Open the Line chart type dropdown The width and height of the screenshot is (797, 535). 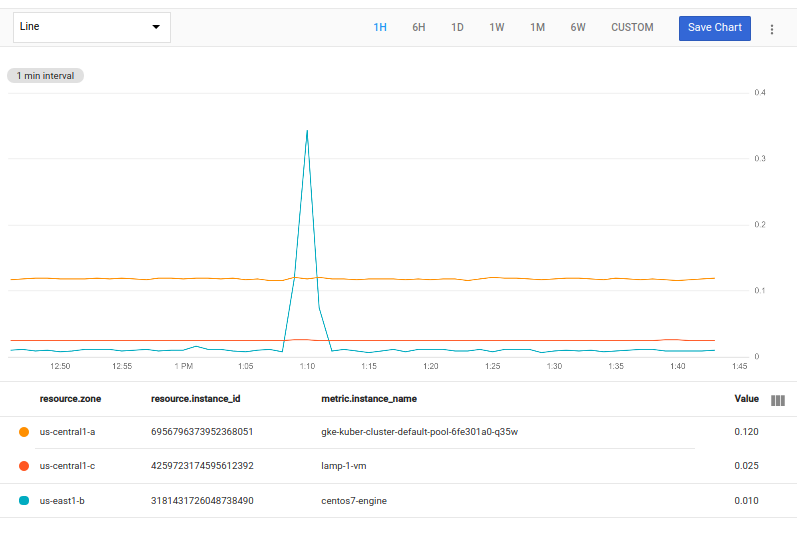(92, 27)
